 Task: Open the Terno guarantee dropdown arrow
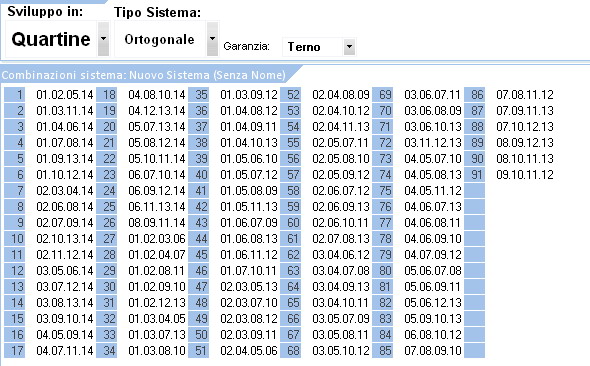coord(350,47)
